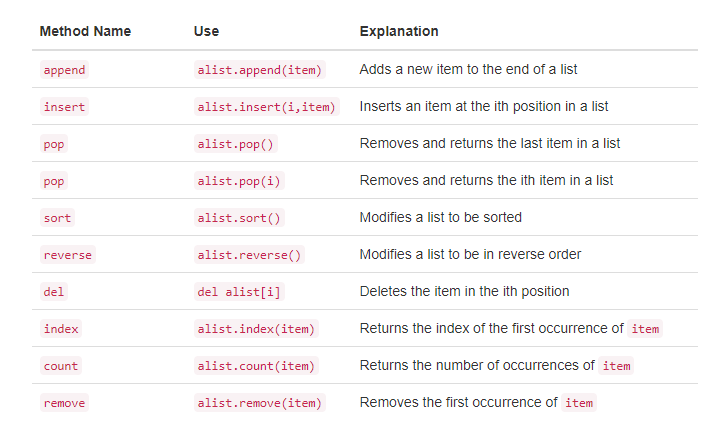This screenshot has width=723, height=435.
Task: Select the 'reverse' method name
Action: (x=67, y=255)
